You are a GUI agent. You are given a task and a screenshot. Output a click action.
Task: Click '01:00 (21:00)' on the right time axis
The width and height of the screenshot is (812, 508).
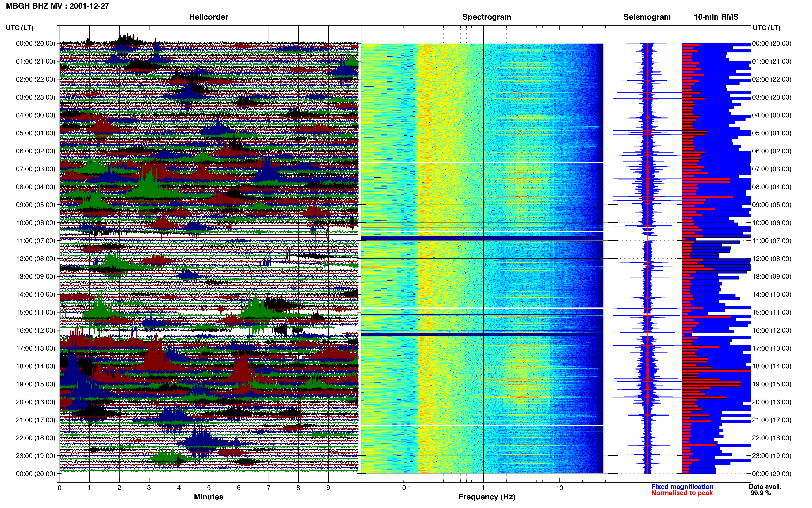[772, 61]
